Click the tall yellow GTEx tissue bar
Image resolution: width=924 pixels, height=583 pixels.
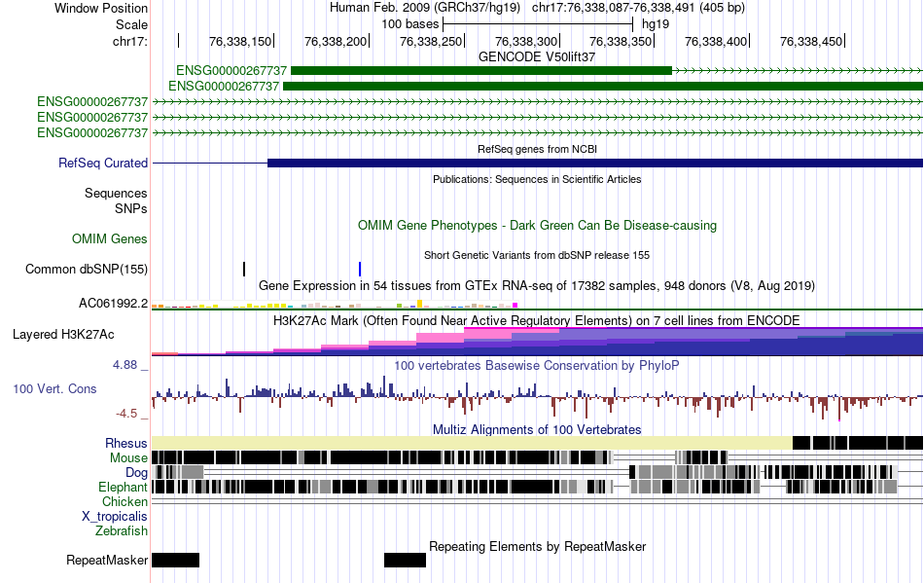click(419, 304)
